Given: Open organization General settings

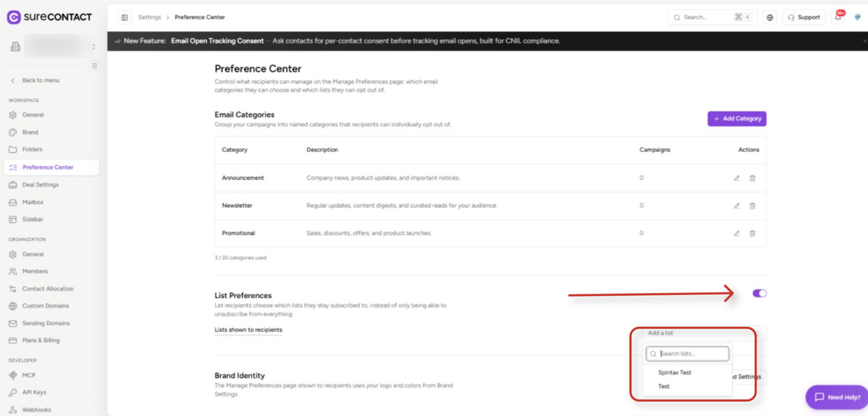Looking at the screenshot, I should point(33,254).
